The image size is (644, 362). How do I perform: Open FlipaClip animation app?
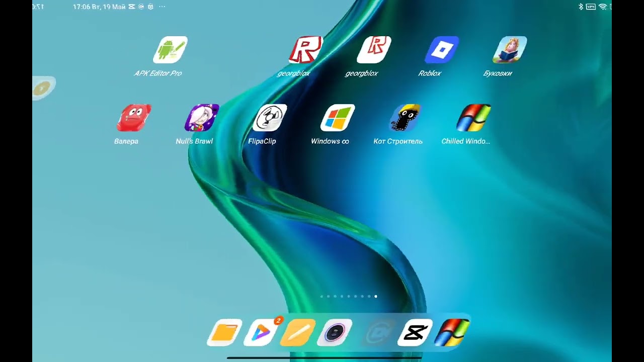pos(270,118)
